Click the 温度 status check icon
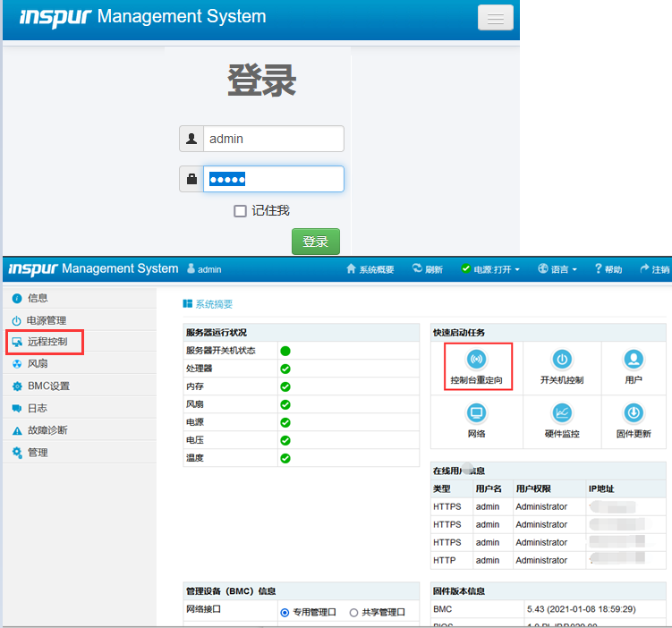Viewport: 672px width, 628px height. [285, 458]
